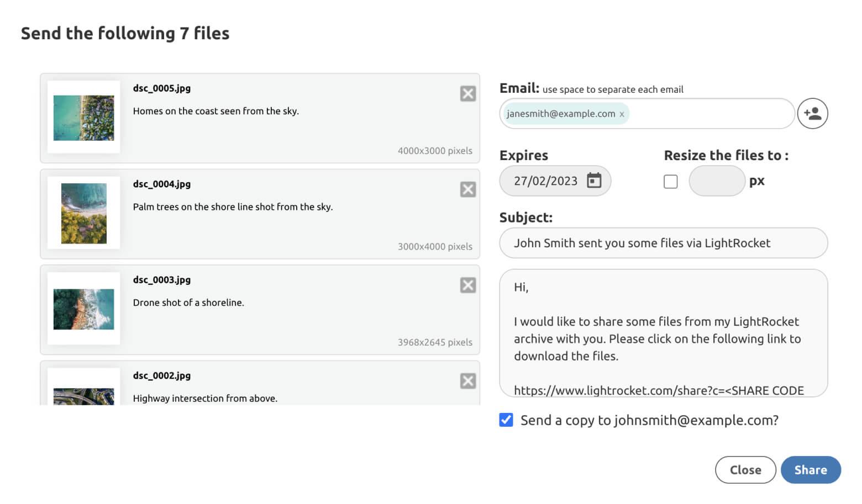Screen dimensions: 862x504
Task: Click the add contact person icon
Action: tap(812, 114)
